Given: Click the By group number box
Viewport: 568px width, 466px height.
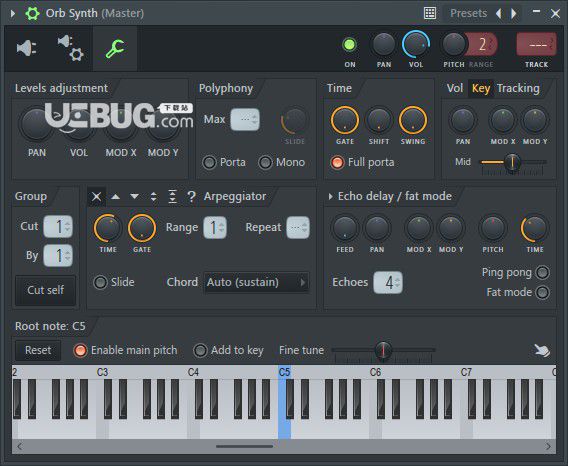Looking at the screenshot, I should coord(58,255).
